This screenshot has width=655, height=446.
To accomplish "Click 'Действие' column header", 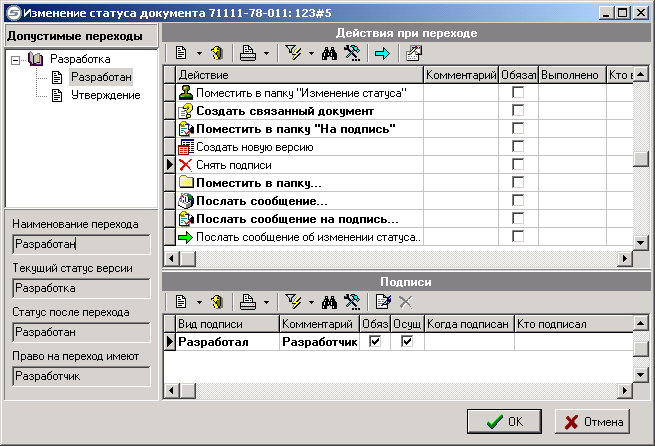I will tap(298, 75).
